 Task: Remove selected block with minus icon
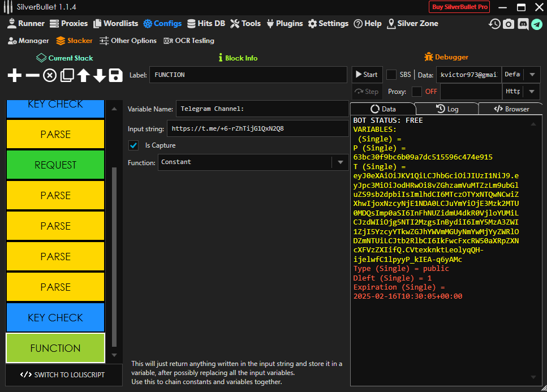click(33, 75)
